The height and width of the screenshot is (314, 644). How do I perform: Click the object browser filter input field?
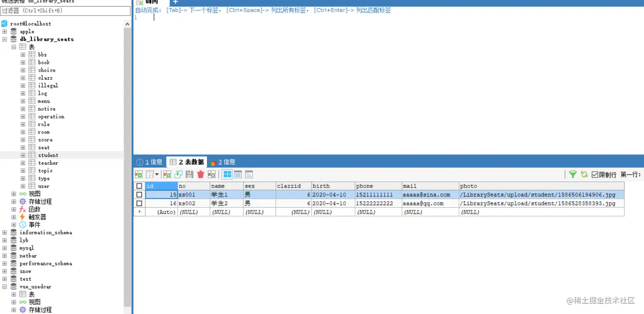[65, 11]
